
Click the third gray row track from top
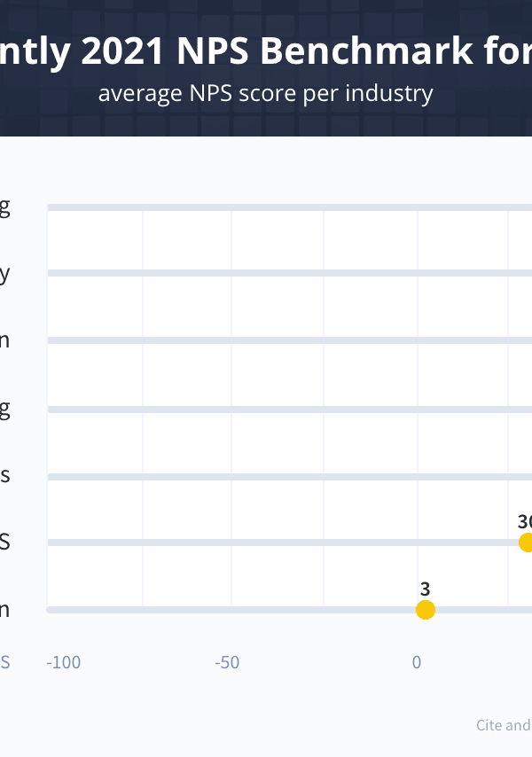[290, 340]
